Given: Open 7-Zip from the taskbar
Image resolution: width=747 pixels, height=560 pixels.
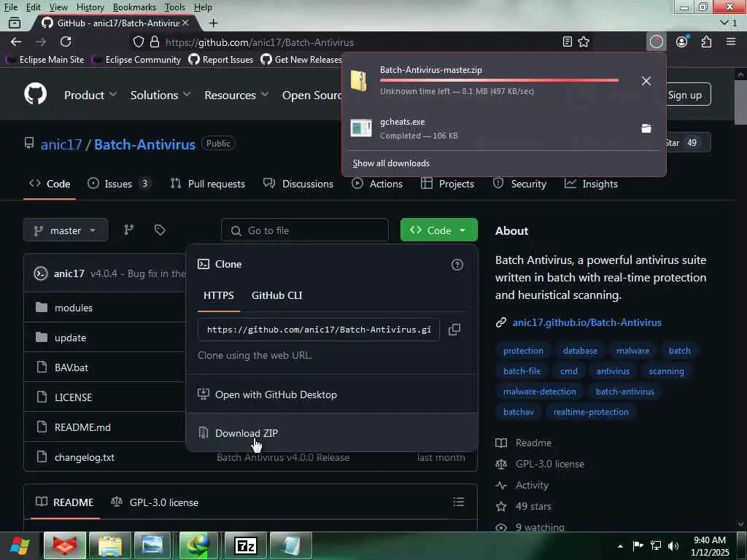Looking at the screenshot, I should 247,545.
